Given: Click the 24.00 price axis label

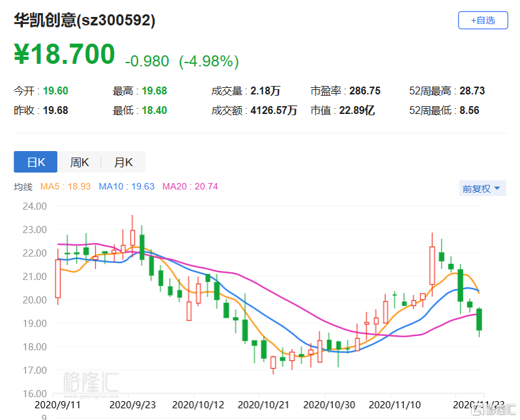Looking at the screenshot, I should [35, 206].
